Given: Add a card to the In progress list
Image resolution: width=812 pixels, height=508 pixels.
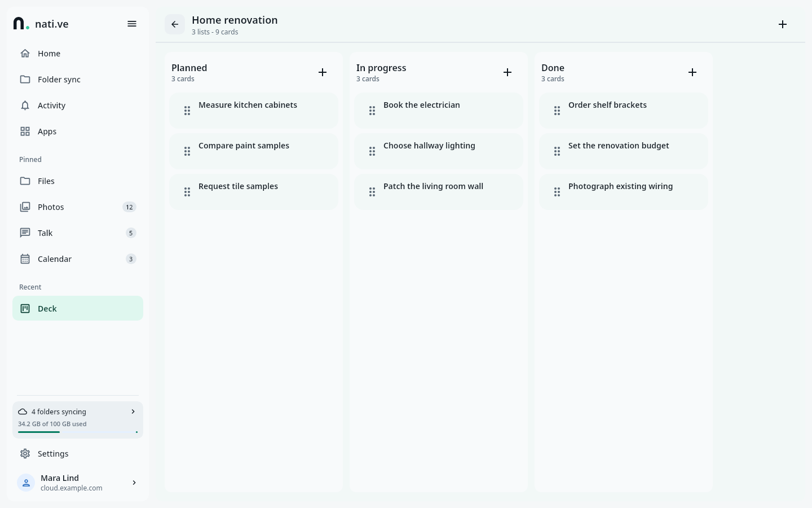Looking at the screenshot, I should (x=507, y=72).
